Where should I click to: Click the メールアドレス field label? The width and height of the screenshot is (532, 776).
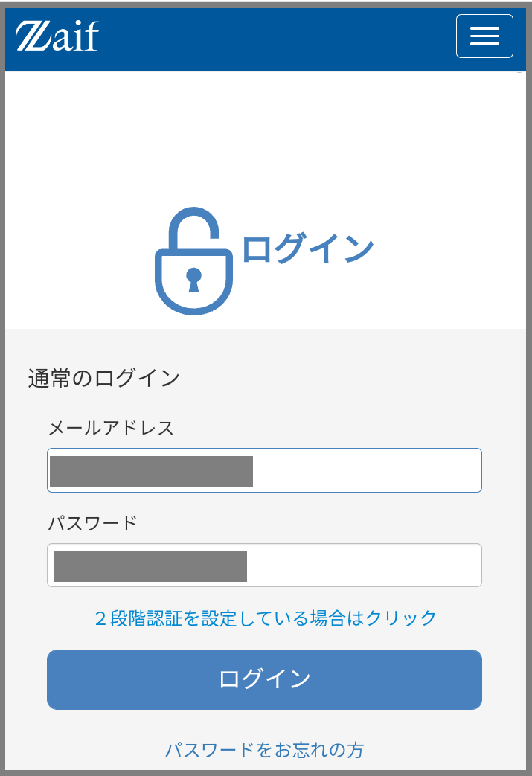[x=111, y=428]
